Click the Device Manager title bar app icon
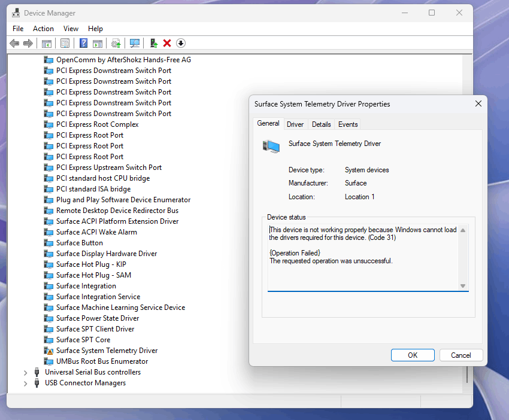The width and height of the screenshot is (509, 420). tap(16, 13)
